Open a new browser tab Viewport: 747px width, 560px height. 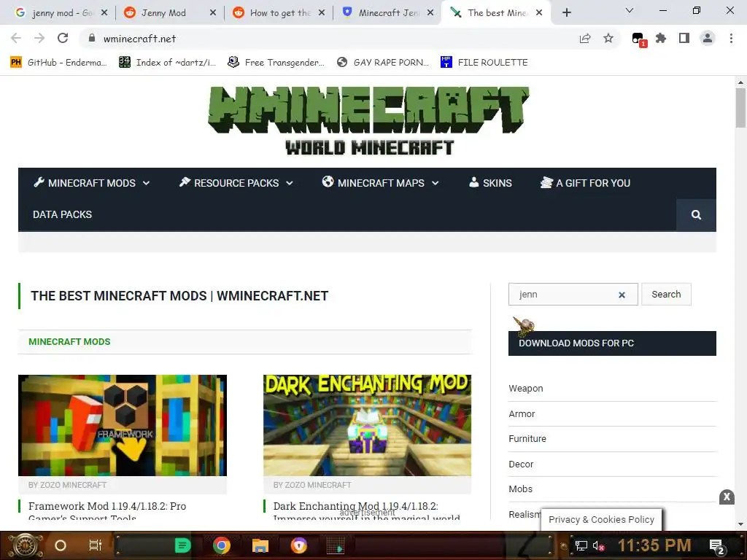pos(566,13)
